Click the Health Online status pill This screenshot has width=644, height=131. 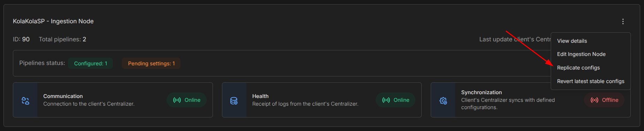(x=396, y=100)
